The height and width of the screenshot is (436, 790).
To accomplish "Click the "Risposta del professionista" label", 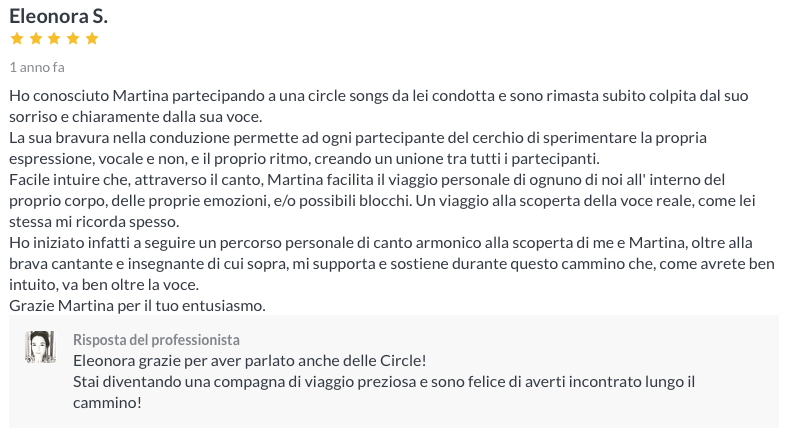I will (156, 340).
